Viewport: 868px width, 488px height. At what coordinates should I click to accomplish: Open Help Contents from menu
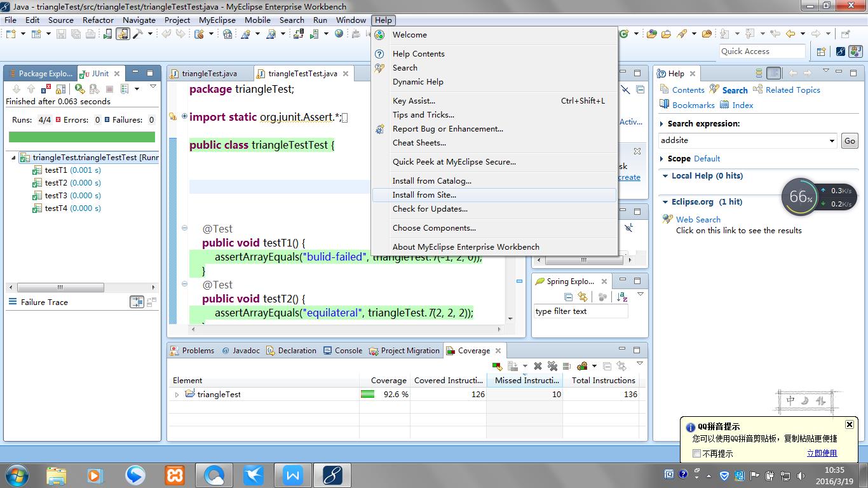(x=494, y=54)
